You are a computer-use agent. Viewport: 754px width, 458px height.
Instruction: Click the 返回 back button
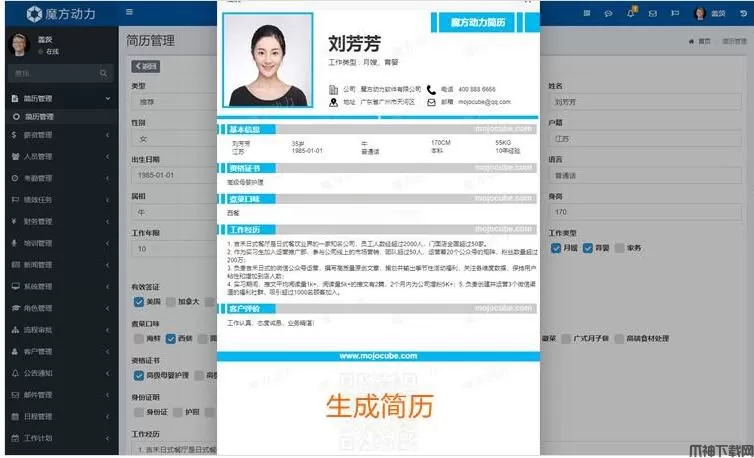[146, 66]
